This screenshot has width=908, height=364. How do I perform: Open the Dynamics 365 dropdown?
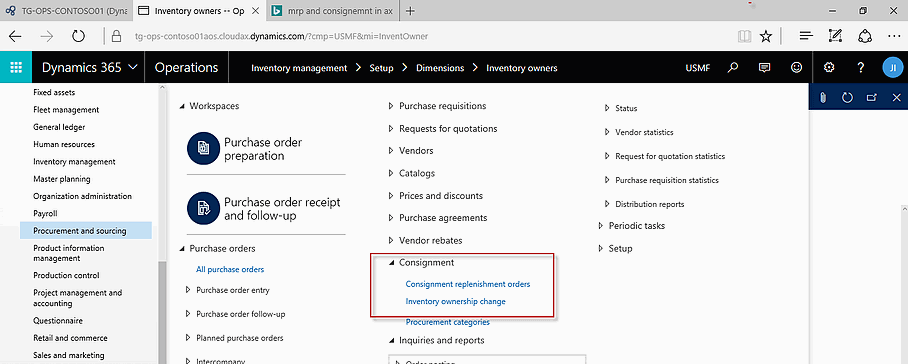[x=90, y=68]
